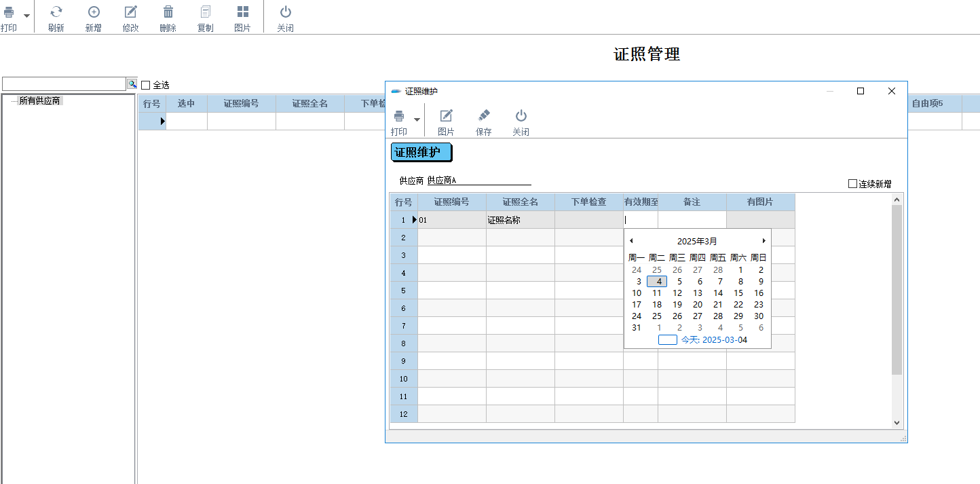The height and width of the screenshot is (484, 980).
Task: Click the search magnifier icon beside search box
Action: coord(132,83)
